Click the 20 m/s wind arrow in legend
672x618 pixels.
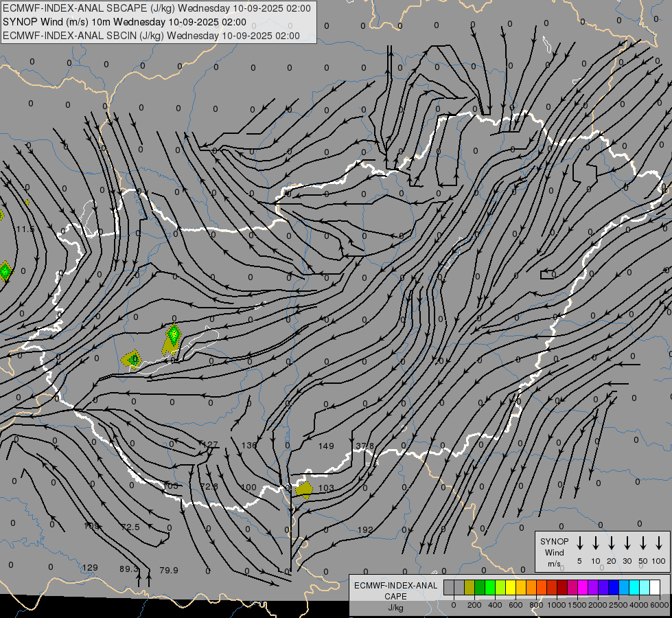pos(611,543)
